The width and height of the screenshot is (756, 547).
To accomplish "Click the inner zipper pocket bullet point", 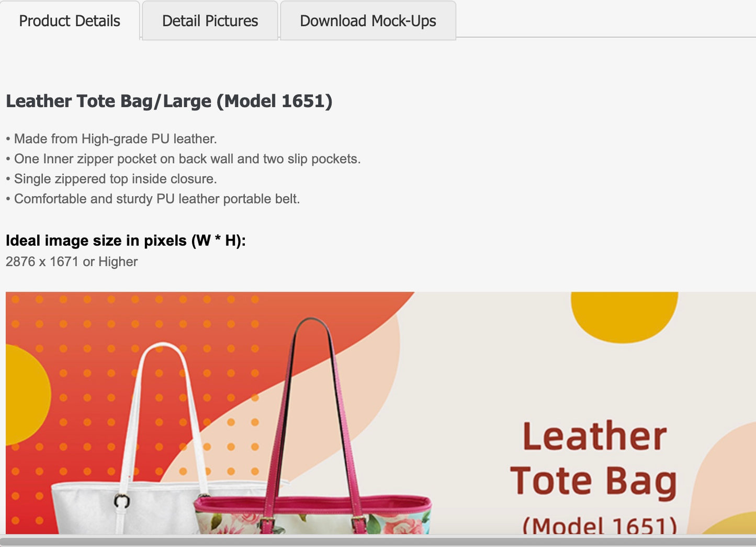I will tap(183, 158).
